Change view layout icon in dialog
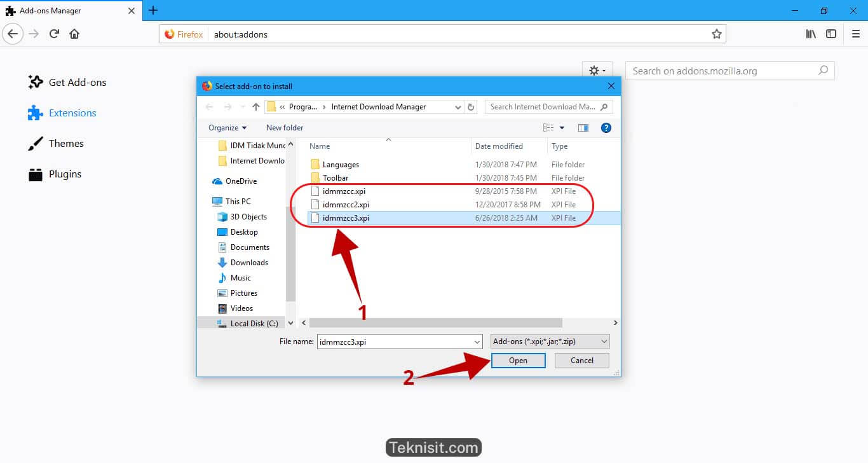868x463 pixels. pos(548,128)
